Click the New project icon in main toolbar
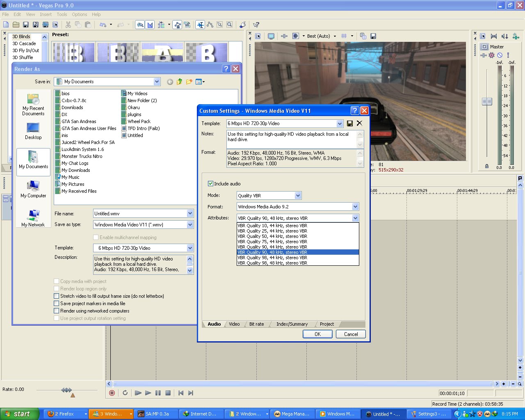This screenshot has height=420, width=525. (6, 25)
